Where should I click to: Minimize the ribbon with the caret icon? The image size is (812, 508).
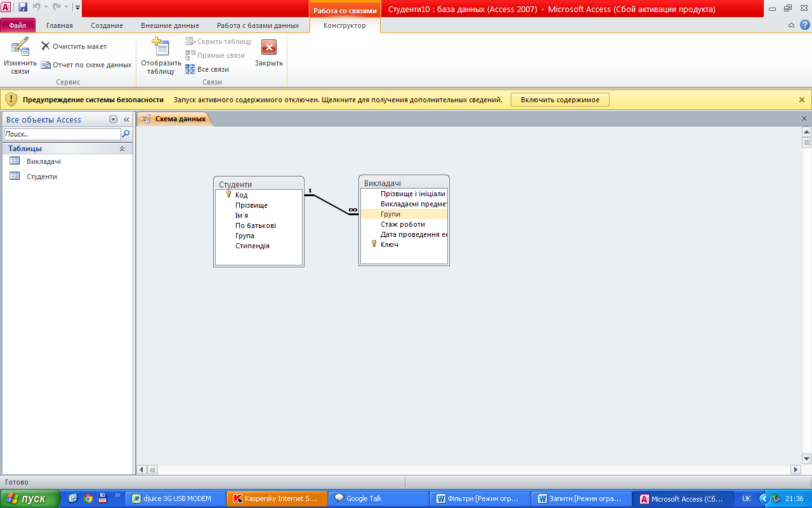[791, 25]
